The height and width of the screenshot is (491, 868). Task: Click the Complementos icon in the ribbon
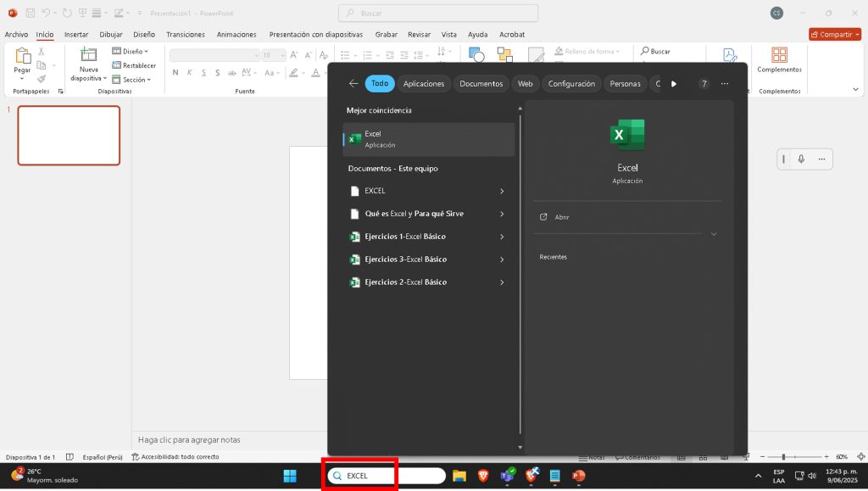pyautogui.click(x=779, y=56)
